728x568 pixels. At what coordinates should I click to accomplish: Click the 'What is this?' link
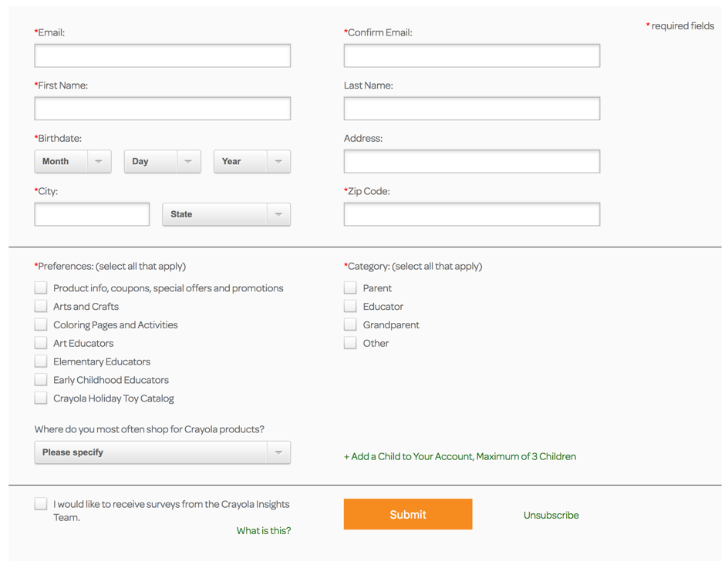pyautogui.click(x=264, y=530)
